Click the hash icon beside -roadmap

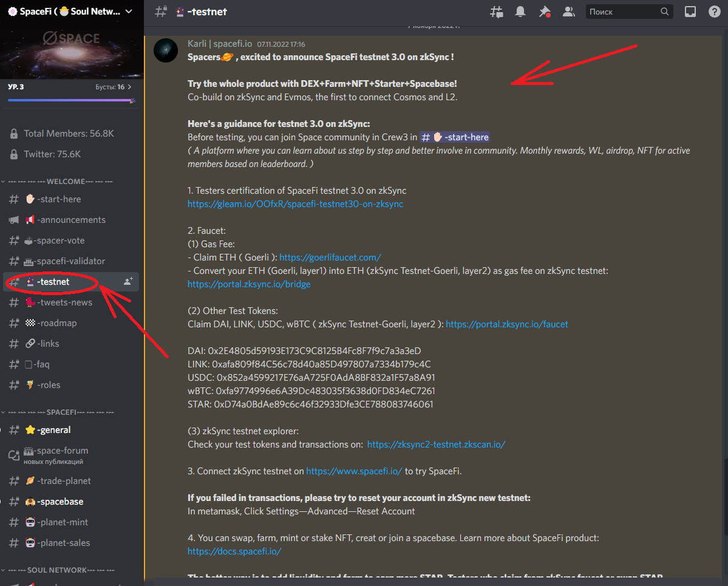coord(14,323)
